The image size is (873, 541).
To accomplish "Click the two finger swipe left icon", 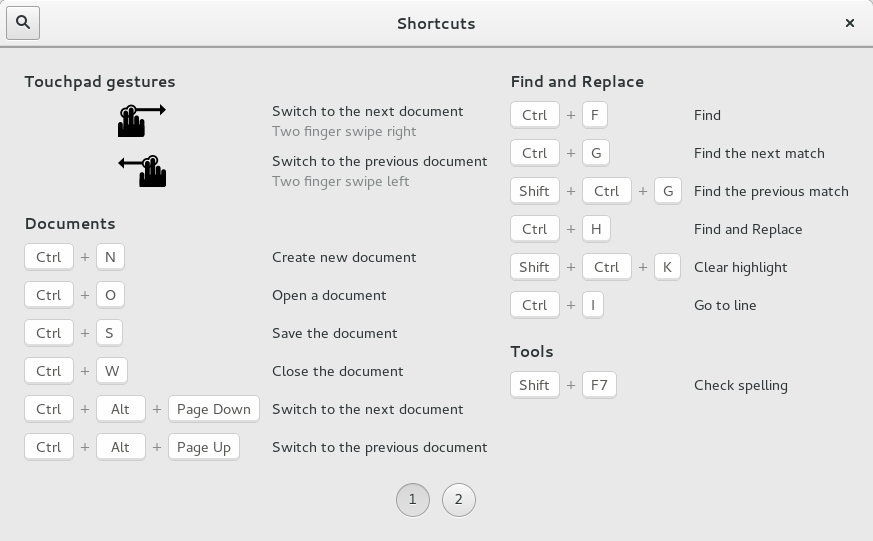I will coord(142,171).
